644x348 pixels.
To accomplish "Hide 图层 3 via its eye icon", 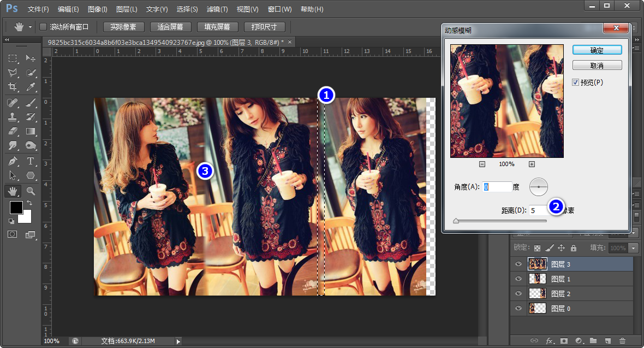I will pyautogui.click(x=518, y=264).
